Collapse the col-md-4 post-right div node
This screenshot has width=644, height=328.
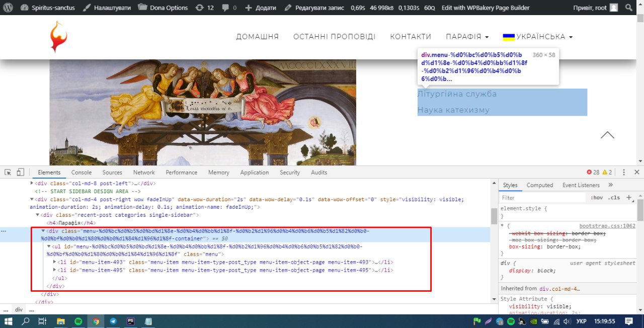(32, 199)
